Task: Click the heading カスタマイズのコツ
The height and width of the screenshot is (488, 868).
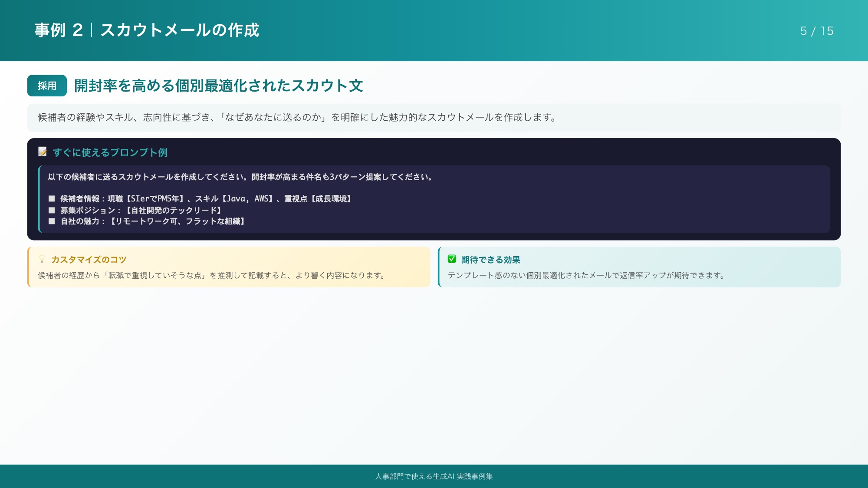Action: [89, 260]
